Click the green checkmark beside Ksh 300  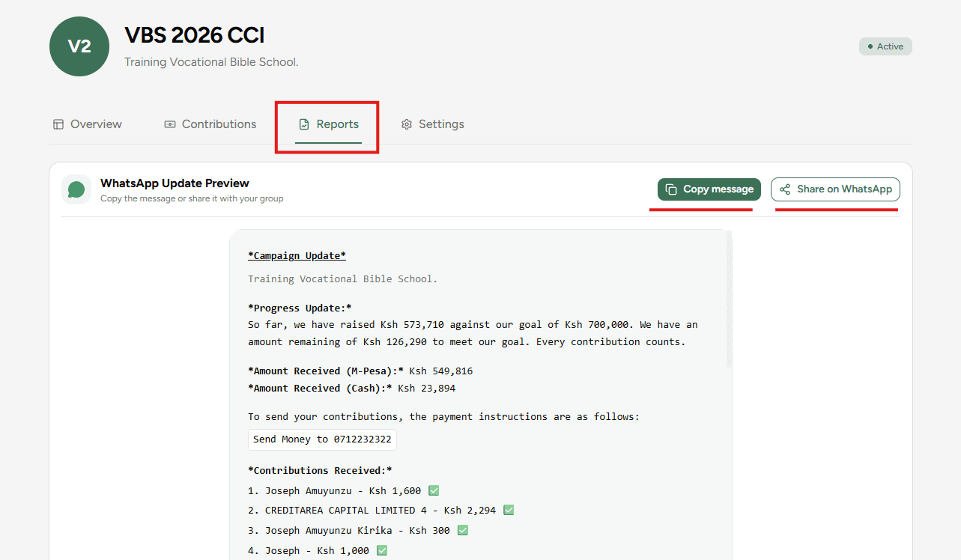(x=463, y=531)
